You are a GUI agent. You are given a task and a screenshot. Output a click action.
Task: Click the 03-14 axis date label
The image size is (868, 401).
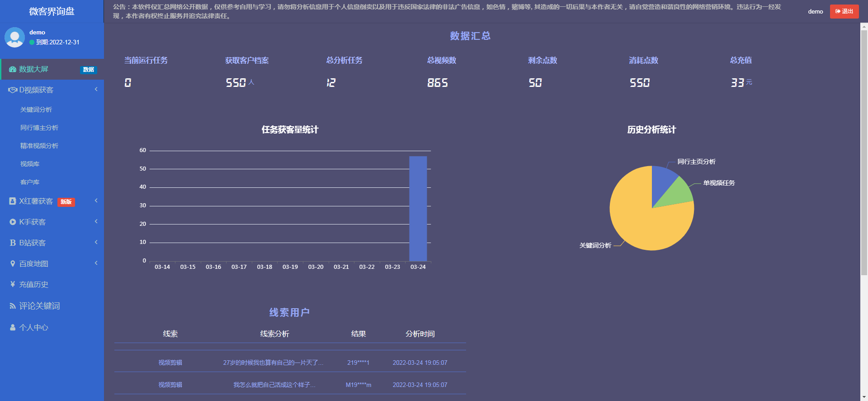click(x=162, y=267)
